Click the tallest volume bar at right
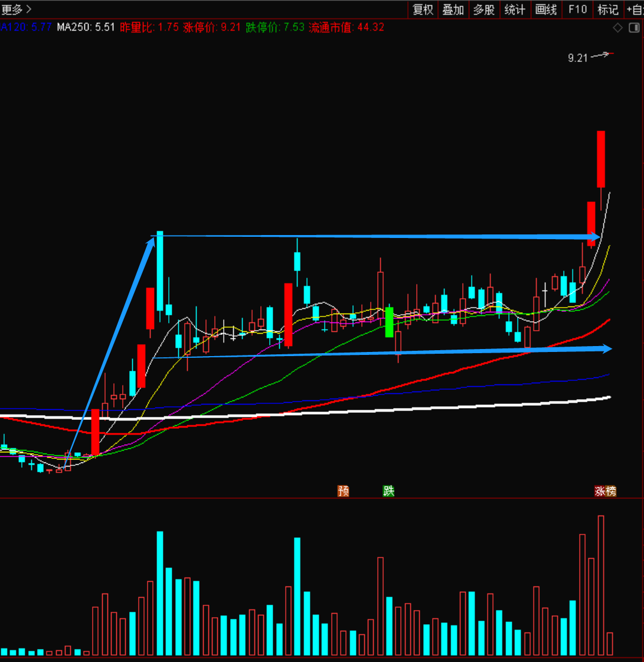The width and height of the screenshot is (644, 662). 601,585
